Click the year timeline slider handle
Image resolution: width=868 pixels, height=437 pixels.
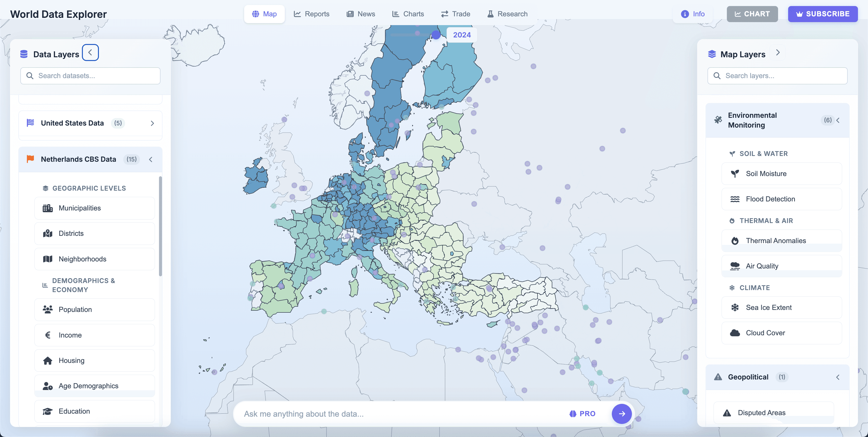pos(436,35)
